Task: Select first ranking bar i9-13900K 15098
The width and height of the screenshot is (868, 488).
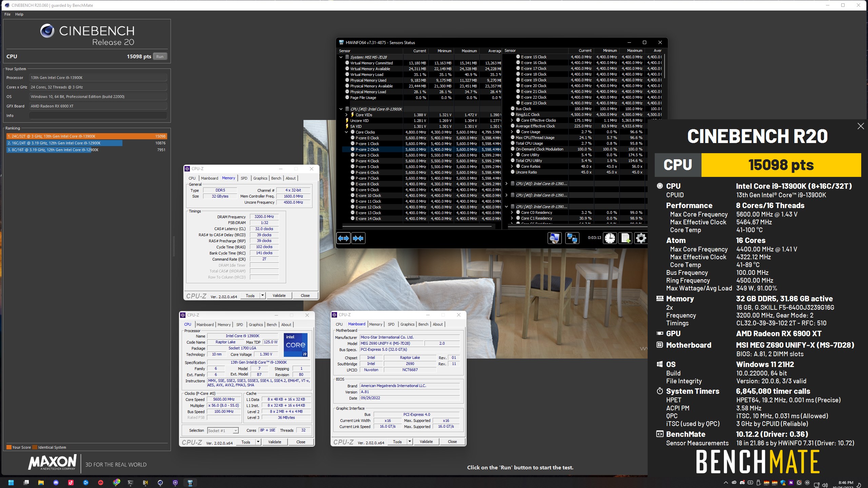Action: [x=87, y=136]
